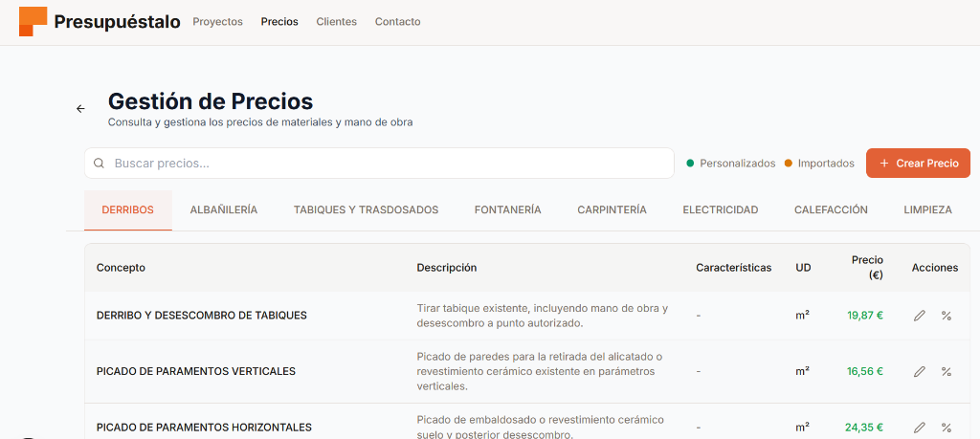Switch to the ELECTRICIDAD tab
The width and height of the screenshot is (980, 439).
pos(720,209)
